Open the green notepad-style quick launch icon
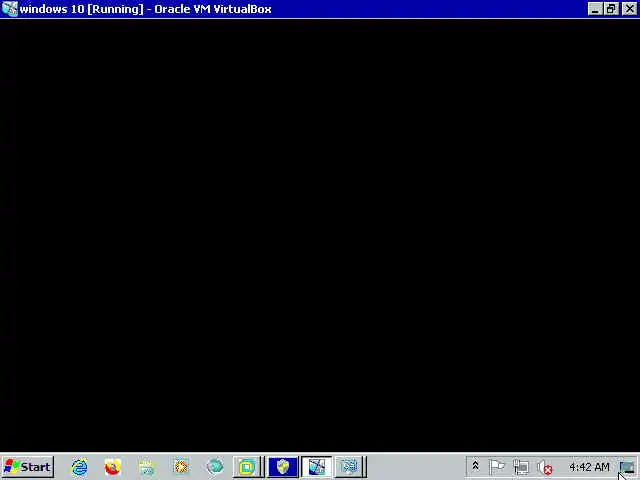The width and height of the screenshot is (640, 480). pyautogui.click(x=147, y=467)
